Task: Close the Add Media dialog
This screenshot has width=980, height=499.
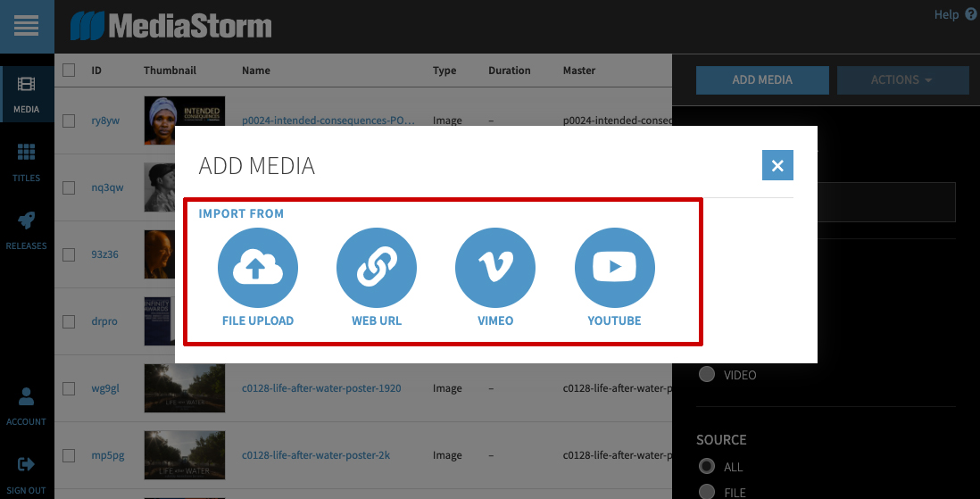Action: tap(777, 165)
